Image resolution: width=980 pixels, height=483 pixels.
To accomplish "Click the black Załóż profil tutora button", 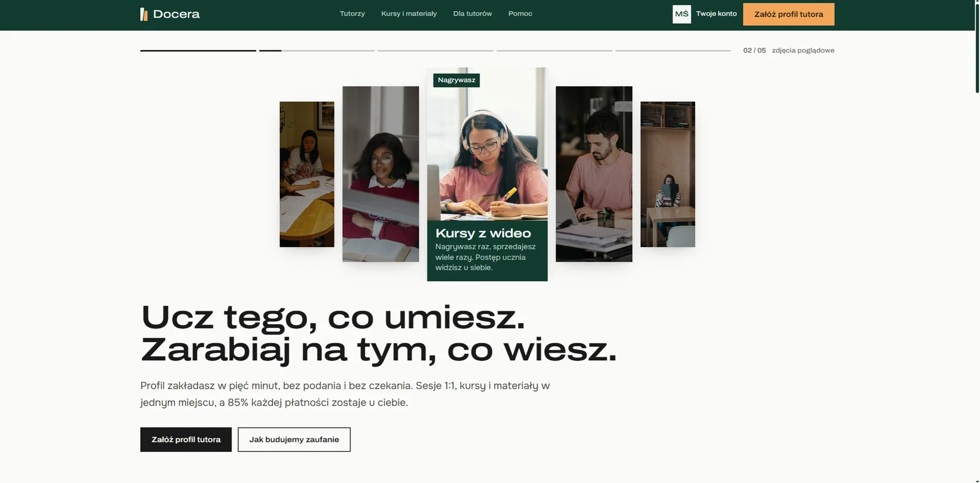I will 186,439.
